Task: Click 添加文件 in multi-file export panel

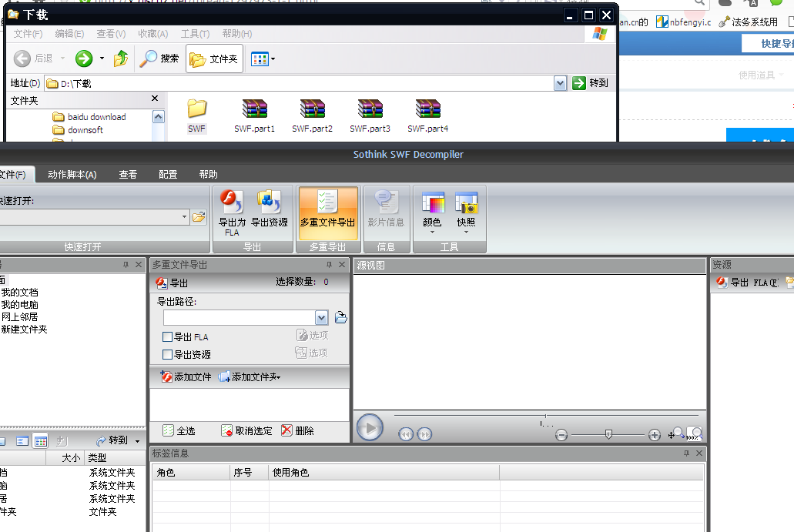Action: [186, 377]
